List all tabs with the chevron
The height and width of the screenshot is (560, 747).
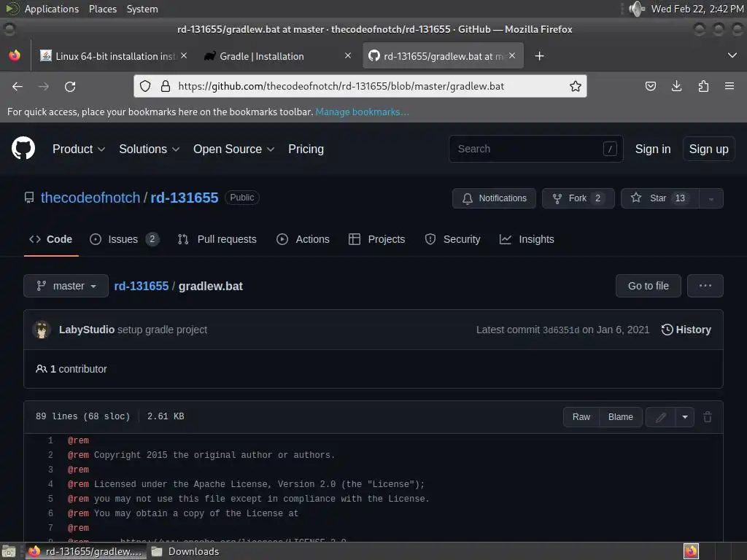[732, 55]
